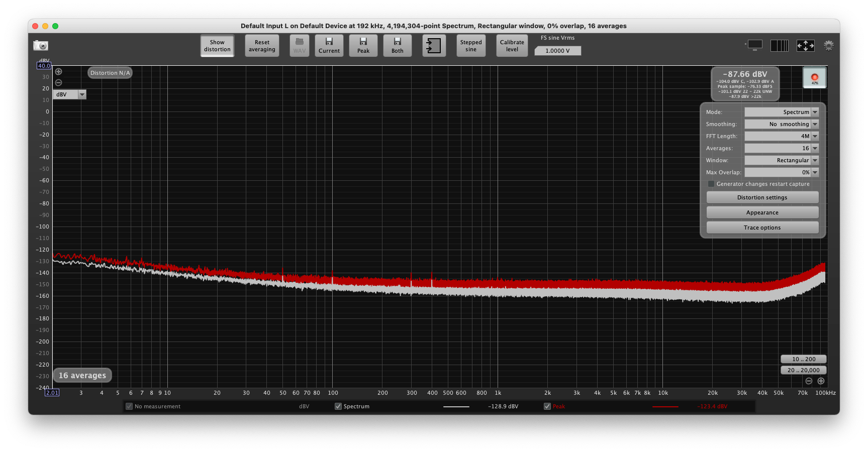Set frequency range to 10 .. 200
This screenshot has width=868, height=452.
tap(804, 359)
